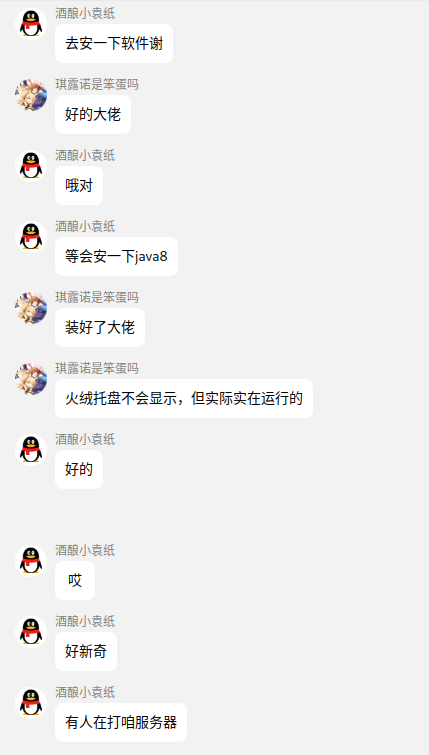Select the "火绒托盘不会显示" message bubble
The image size is (429, 755).
(x=184, y=398)
